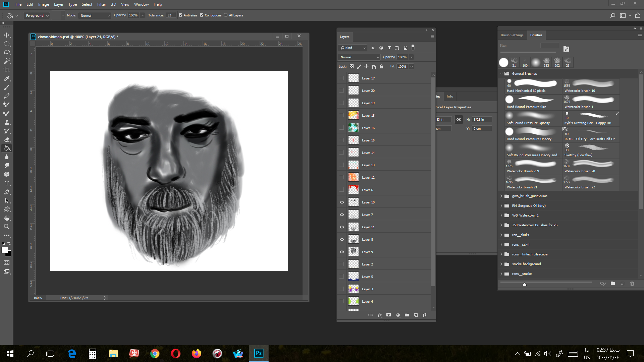Screen dimensions: 644x362
Task: Open the Window menu
Action: 141,4
